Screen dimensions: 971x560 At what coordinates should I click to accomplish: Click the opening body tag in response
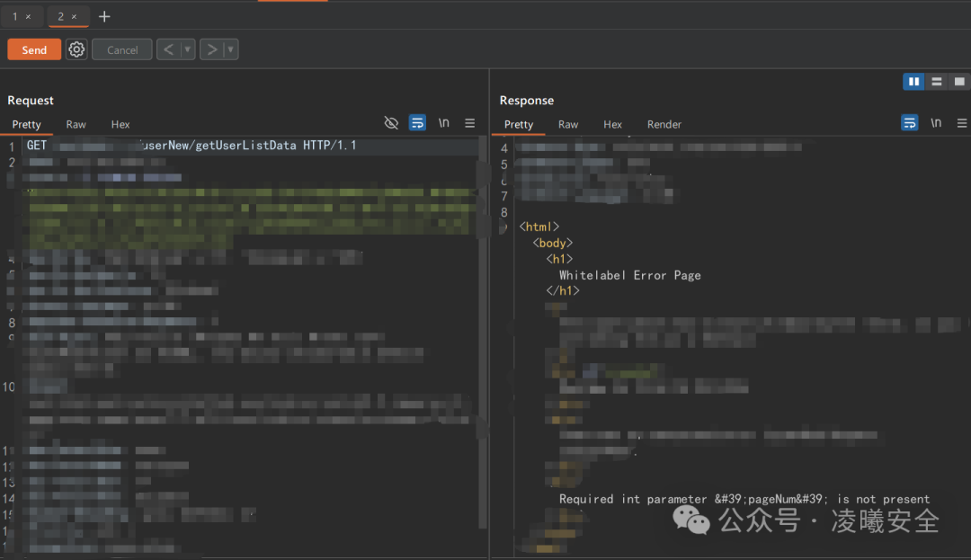click(x=552, y=244)
